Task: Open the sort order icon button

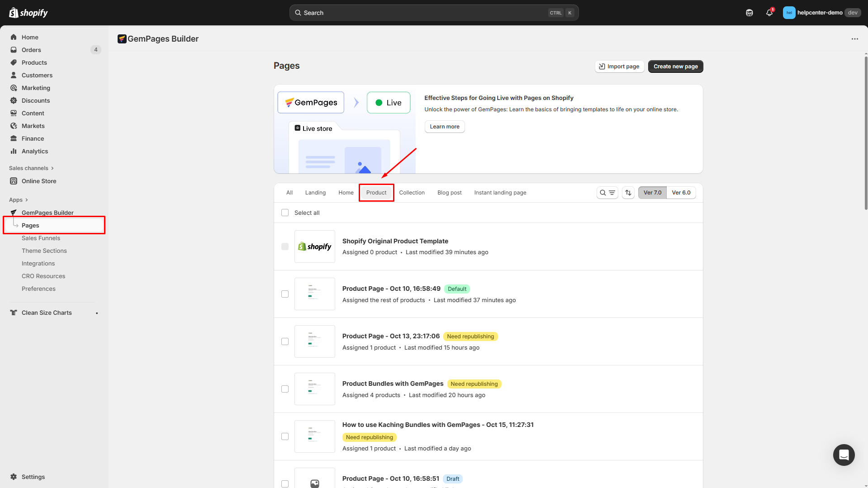Action: tap(628, 193)
